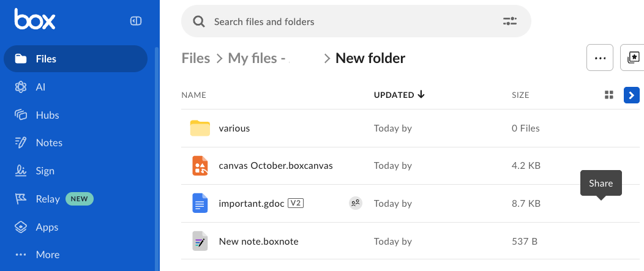Open Relay in the sidebar
Screen dimensions: 644x271
click(48, 199)
